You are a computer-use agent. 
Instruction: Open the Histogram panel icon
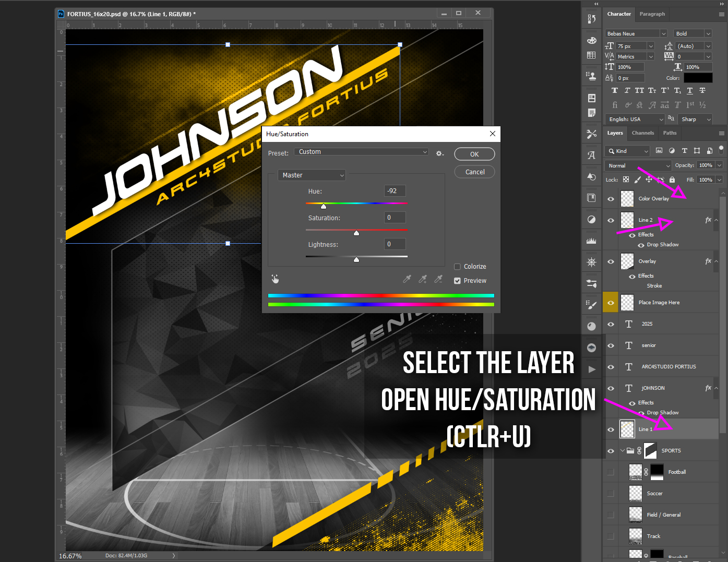point(591,241)
